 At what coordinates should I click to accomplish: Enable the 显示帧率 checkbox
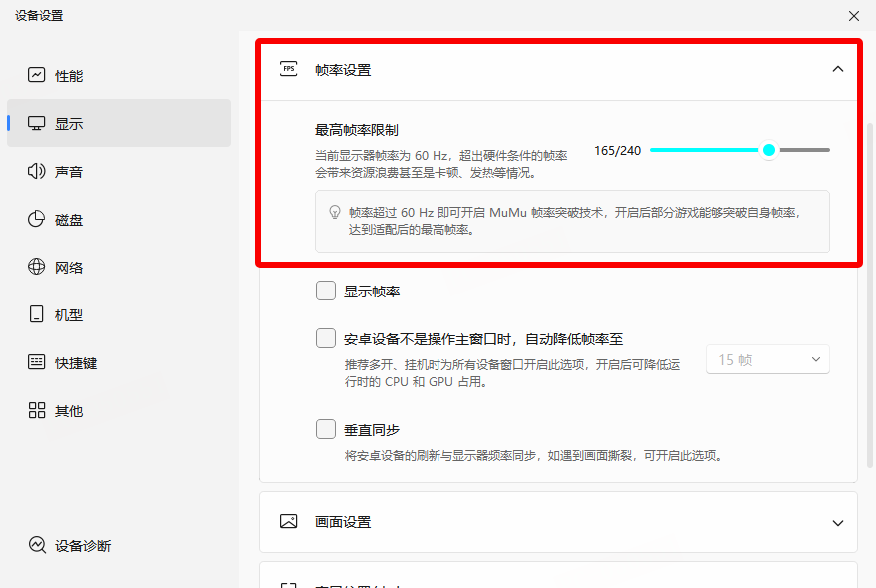(326, 291)
